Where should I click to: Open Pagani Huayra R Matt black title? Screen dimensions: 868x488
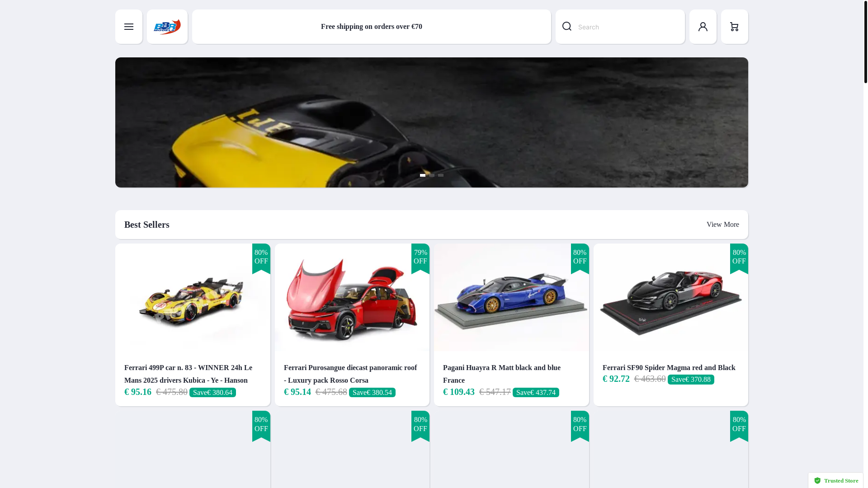coord(502,374)
